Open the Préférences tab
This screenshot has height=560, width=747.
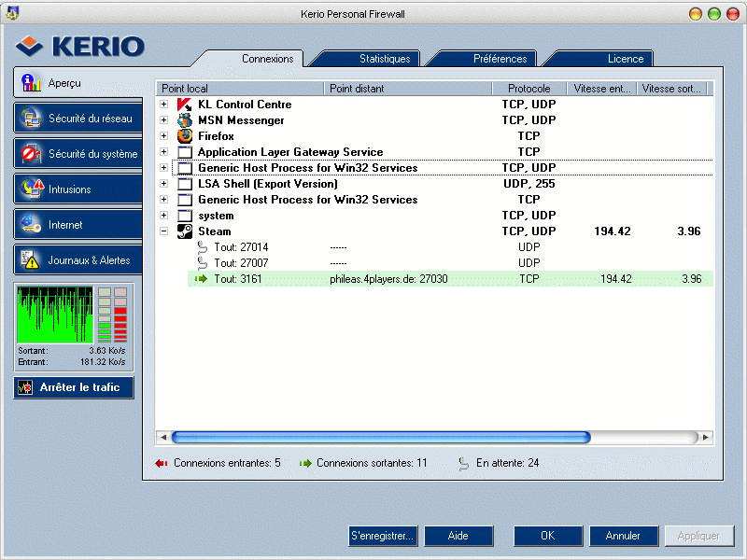click(x=500, y=59)
